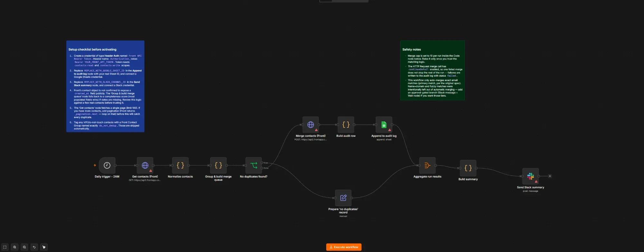Open Prepare 'no duplicates' record edit node

coord(343,198)
